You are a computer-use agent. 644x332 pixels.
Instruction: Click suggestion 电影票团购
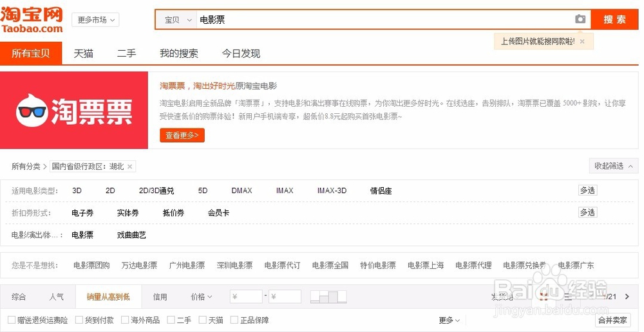point(91,266)
